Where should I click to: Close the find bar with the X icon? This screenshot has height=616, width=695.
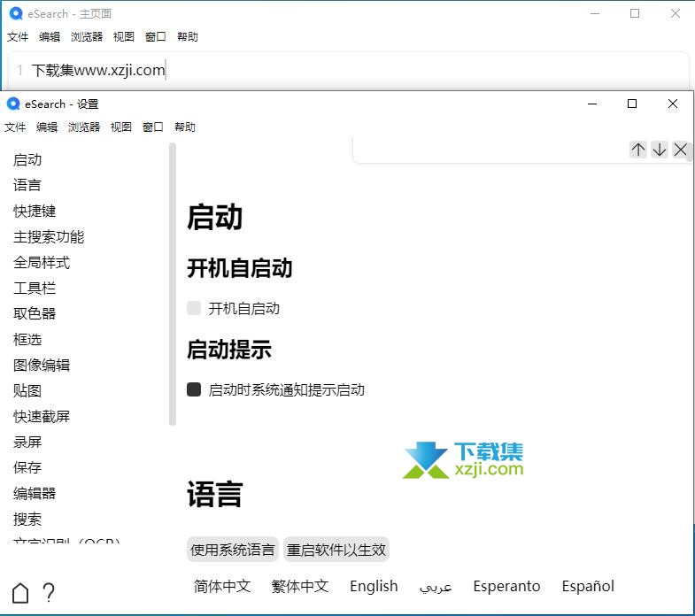click(680, 150)
